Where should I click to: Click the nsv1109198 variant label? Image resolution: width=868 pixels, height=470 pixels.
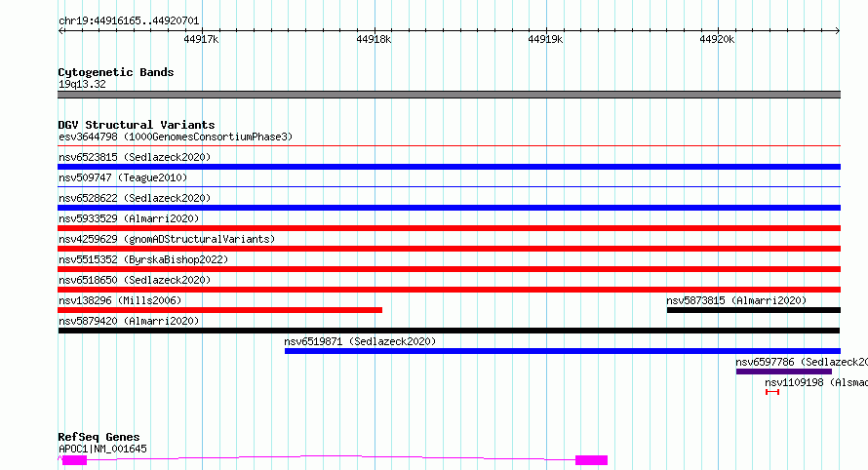(x=816, y=382)
